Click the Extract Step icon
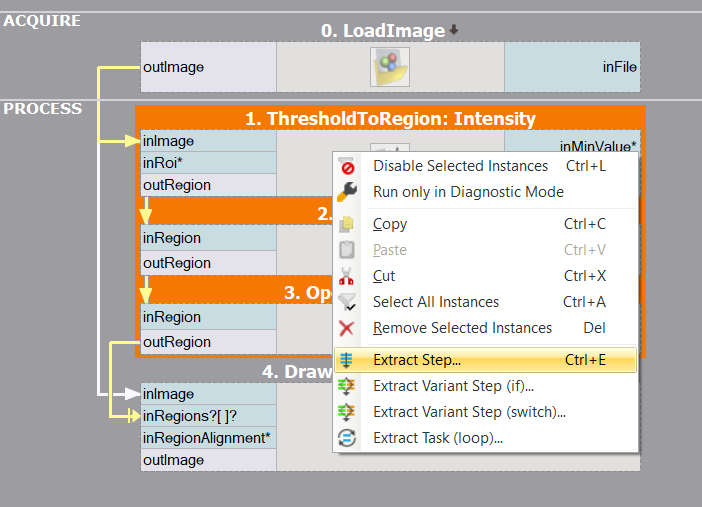Screen dimensions: 702x507 347,360
